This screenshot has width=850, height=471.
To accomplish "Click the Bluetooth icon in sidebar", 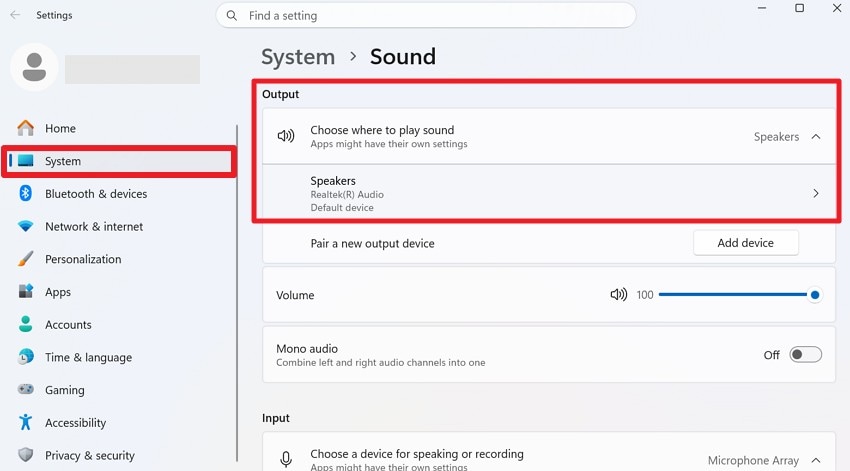I will click(25, 193).
